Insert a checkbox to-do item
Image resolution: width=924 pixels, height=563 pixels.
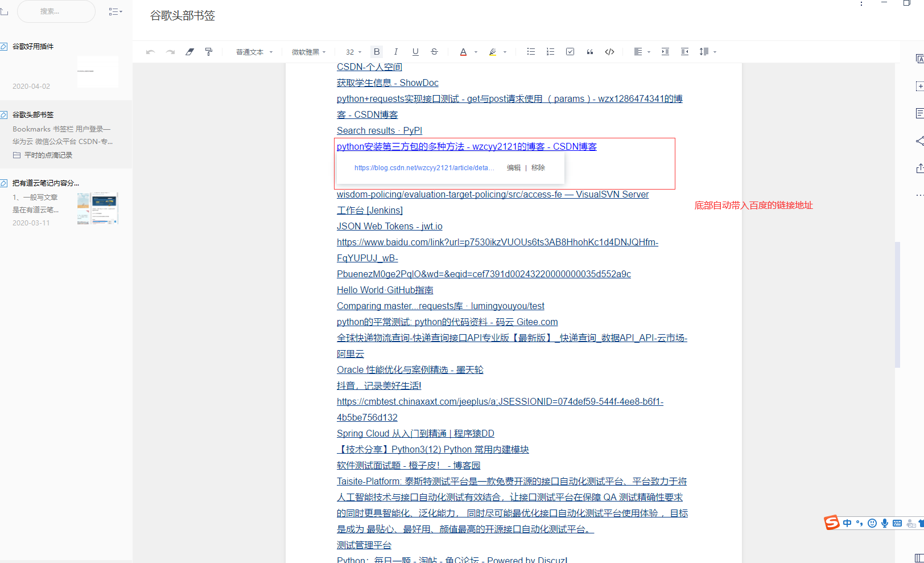tap(570, 52)
